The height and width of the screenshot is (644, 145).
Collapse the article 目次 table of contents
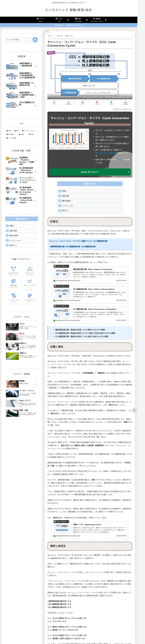[90, 184]
